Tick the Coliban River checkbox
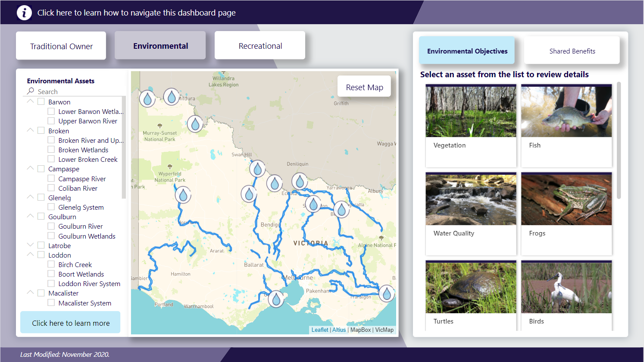 point(51,188)
